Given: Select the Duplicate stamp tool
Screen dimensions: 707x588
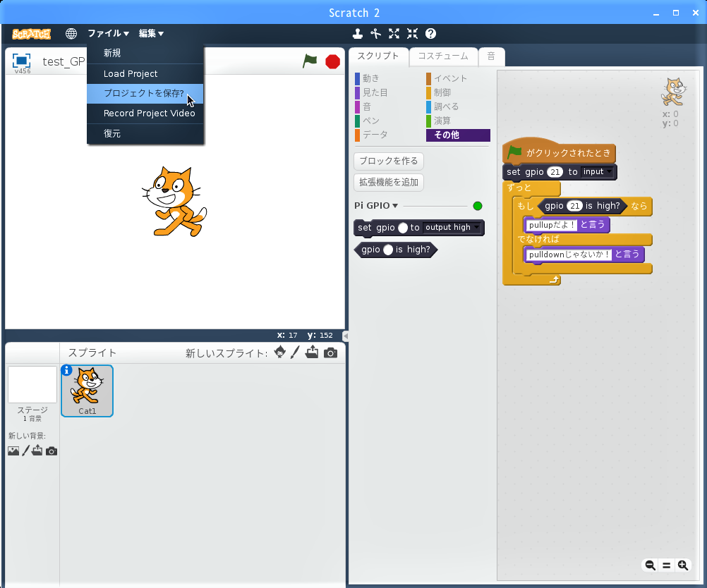Looking at the screenshot, I should point(358,33).
